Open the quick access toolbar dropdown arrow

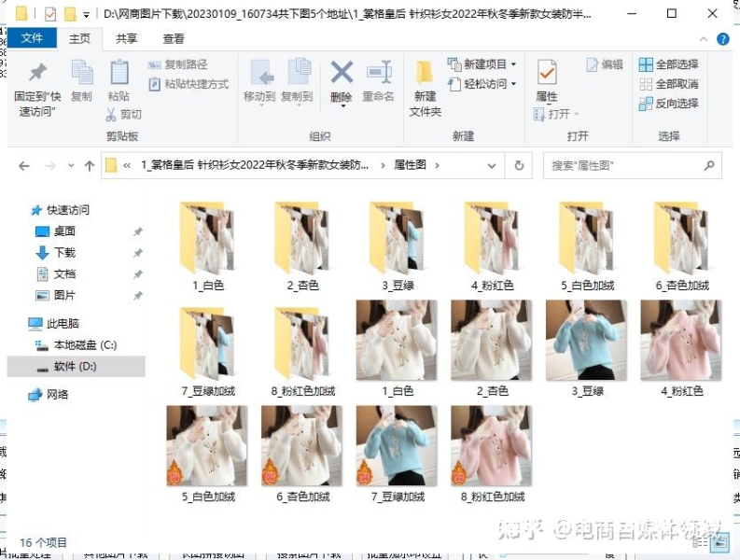pos(87,15)
